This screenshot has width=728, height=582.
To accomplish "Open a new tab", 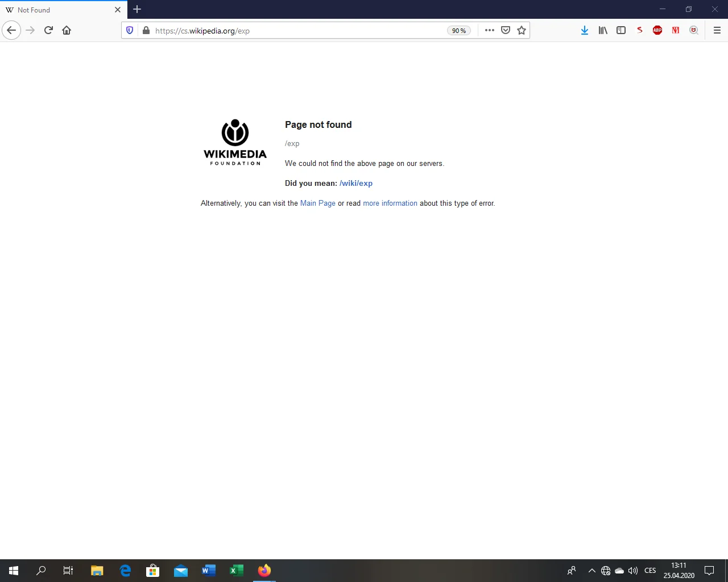I will (x=137, y=9).
